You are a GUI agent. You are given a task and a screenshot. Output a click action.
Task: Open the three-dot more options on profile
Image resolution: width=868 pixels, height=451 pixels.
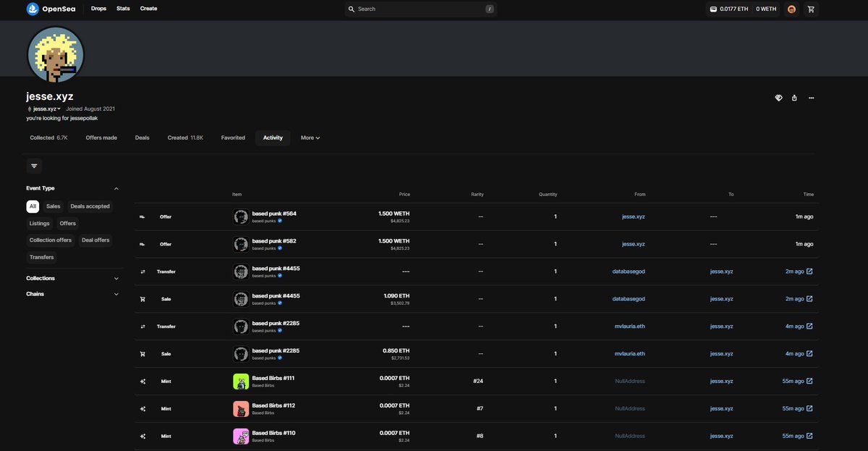811,98
